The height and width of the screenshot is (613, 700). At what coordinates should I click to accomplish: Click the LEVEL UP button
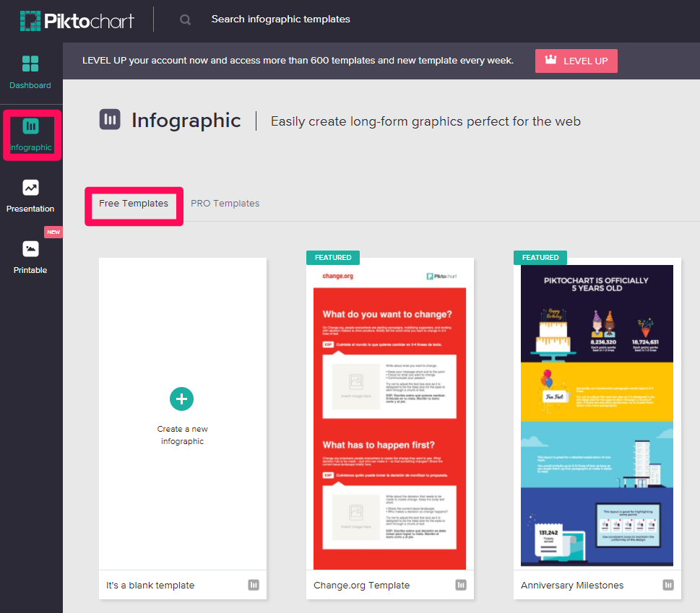[x=576, y=61]
